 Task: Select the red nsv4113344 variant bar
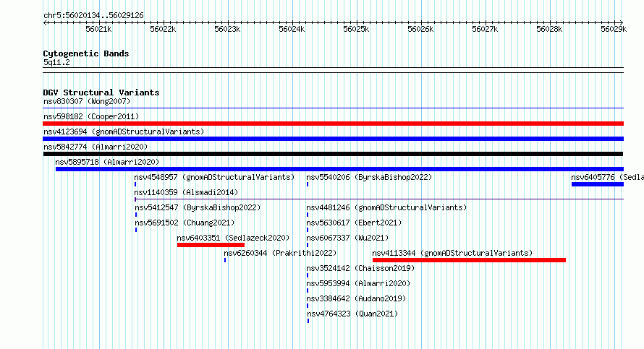[469, 260]
